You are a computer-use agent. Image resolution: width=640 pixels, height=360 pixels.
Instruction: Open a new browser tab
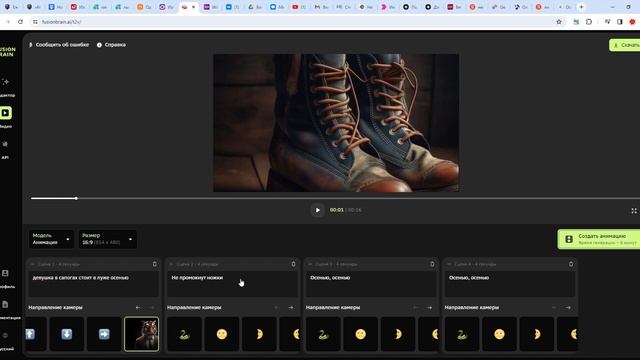click(x=582, y=7)
